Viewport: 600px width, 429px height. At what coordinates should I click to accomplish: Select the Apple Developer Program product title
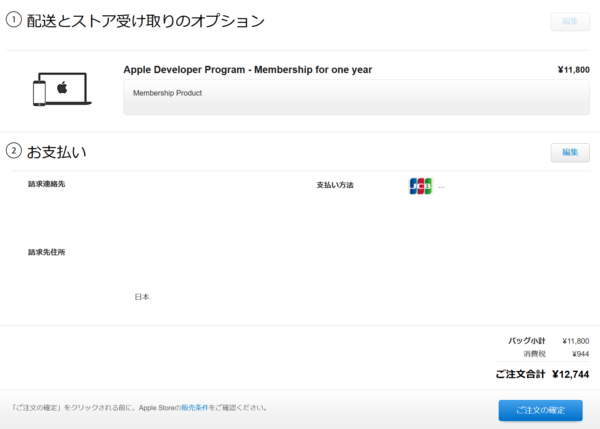(x=248, y=70)
